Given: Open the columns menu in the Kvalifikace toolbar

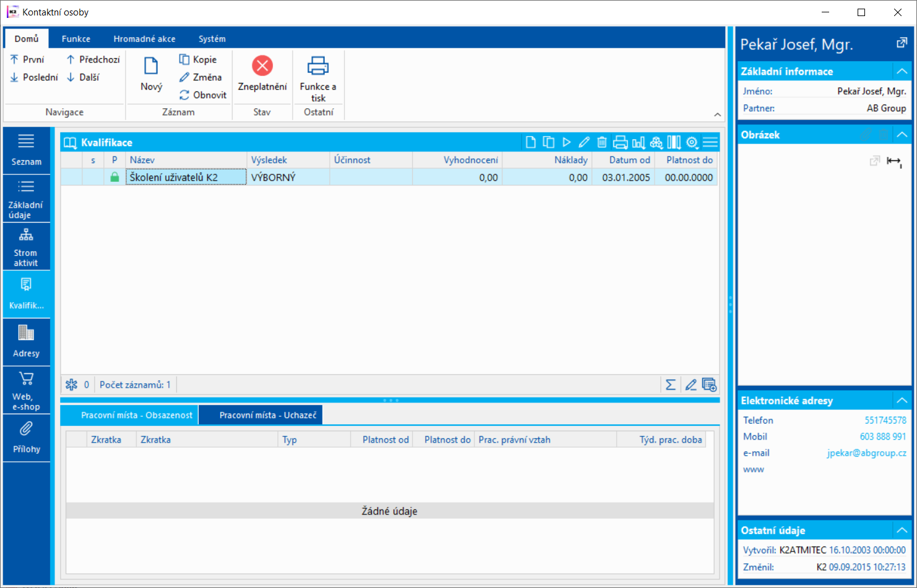Looking at the screenshot, I should click(674, 142).
